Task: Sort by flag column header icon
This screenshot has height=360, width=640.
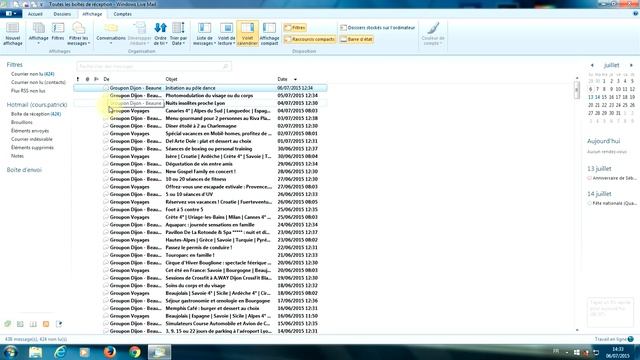Action: point(96,79)
